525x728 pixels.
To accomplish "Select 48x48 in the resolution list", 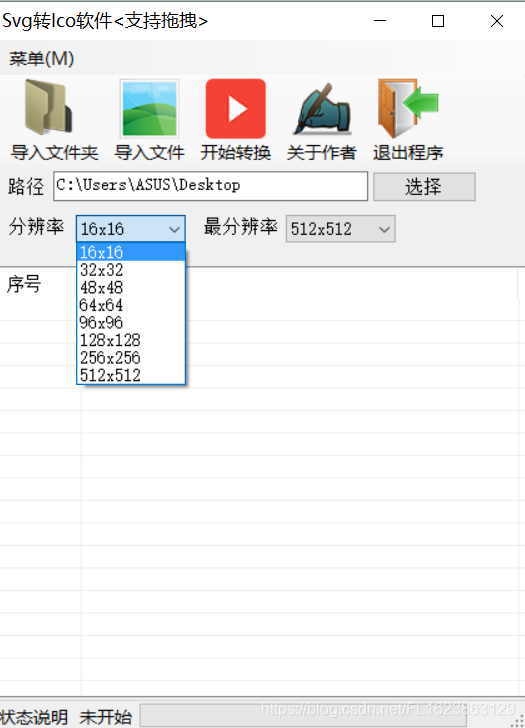I will point(131,287).
